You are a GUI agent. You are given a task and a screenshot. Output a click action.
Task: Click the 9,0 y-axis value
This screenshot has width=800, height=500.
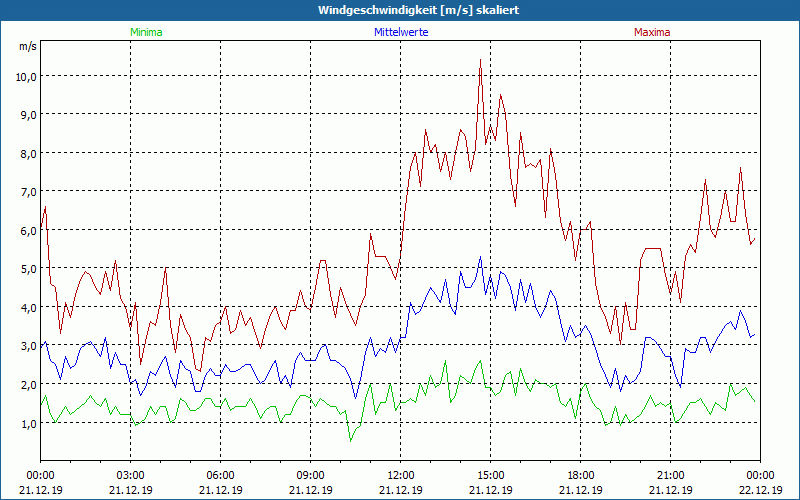click(x=29, y=115)
